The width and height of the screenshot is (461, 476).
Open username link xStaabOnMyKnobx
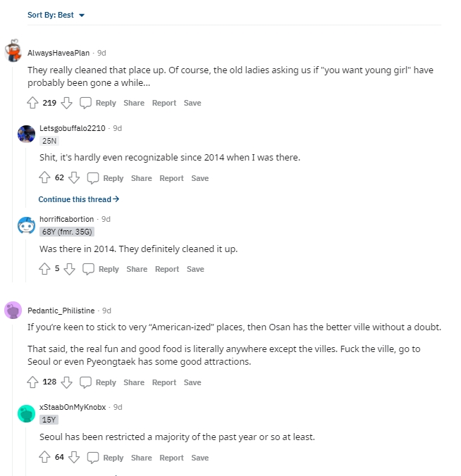click(73, 407)
